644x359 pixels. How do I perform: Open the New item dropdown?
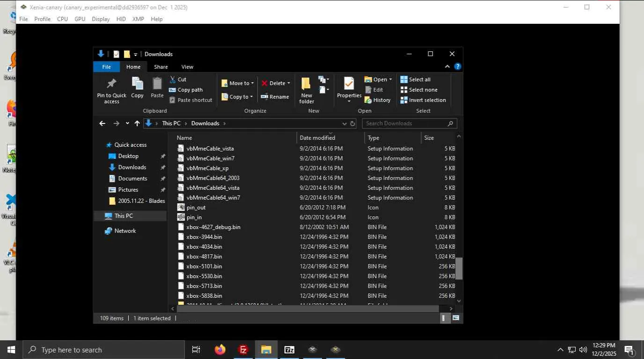pos(324,79)
